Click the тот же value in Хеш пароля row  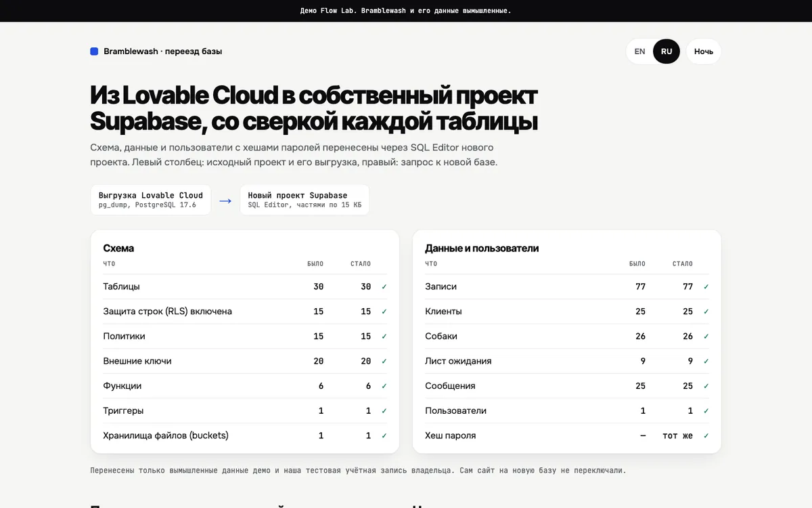point(677,436)
